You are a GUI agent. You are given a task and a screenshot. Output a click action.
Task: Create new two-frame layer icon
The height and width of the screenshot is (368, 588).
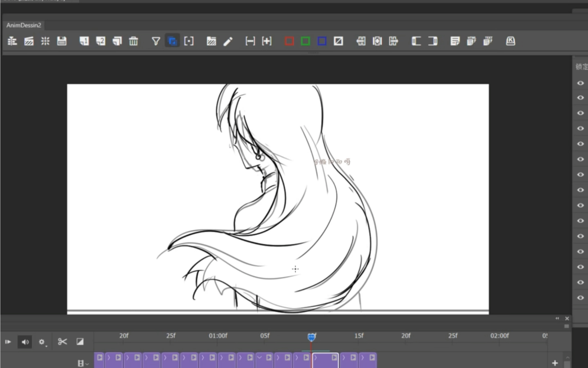point(100,41)
